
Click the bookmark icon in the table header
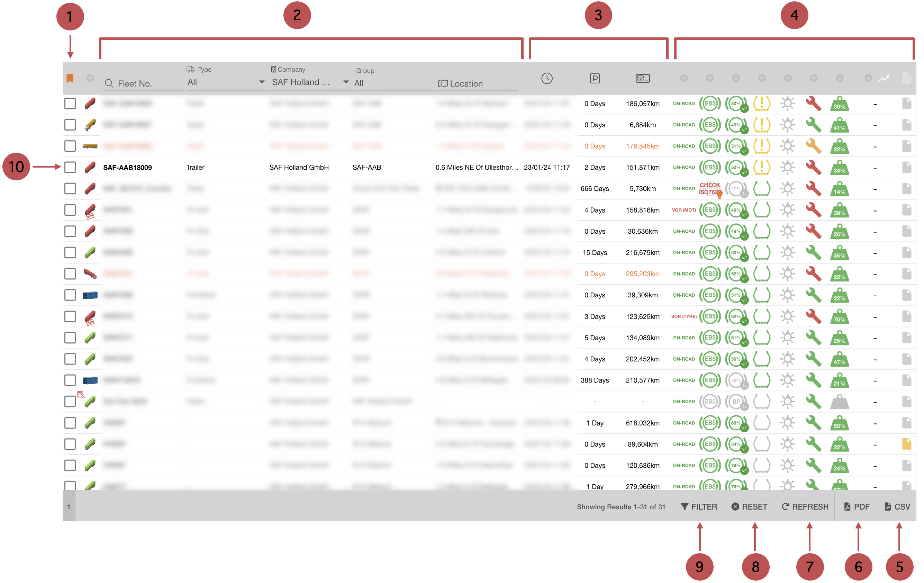(70, 78)
